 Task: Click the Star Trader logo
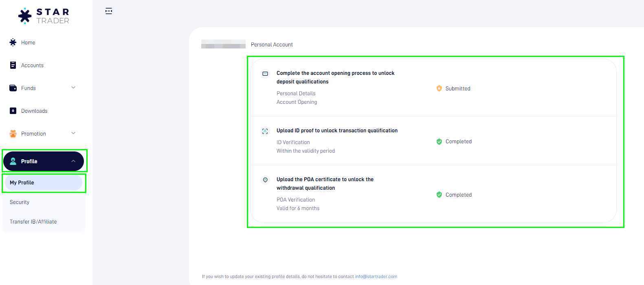click(x=44, y=16)
